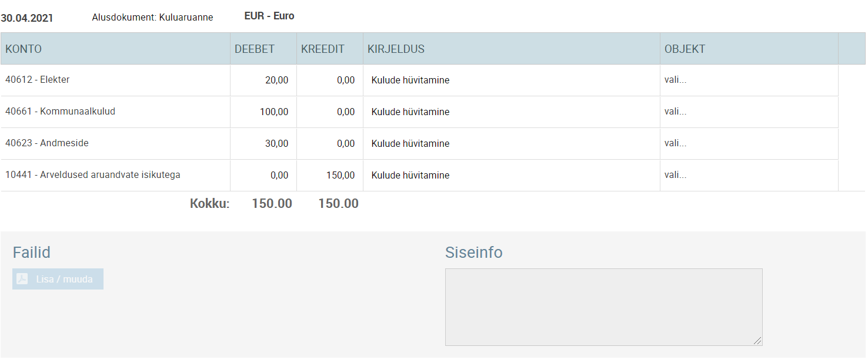Click inside the Siseinfo text area
868x360 pixels.
click(x=603, y=307)
